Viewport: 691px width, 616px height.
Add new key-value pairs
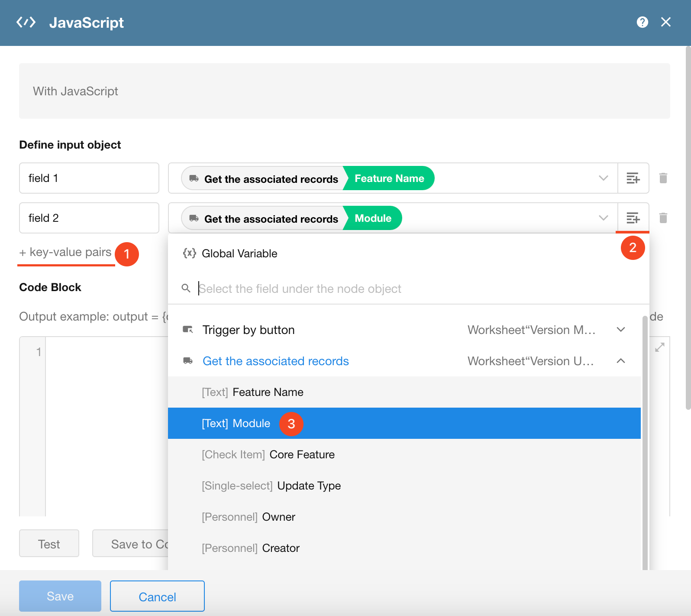tap(66, 253)
